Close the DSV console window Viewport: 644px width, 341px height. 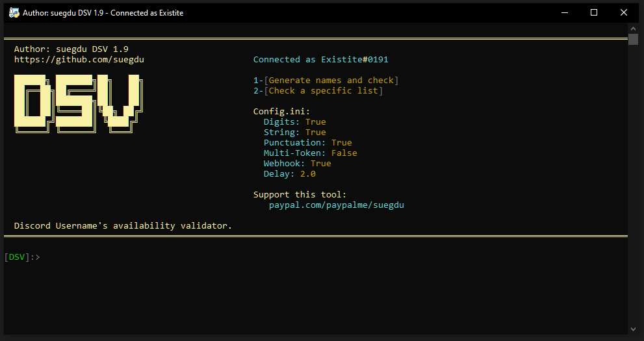tap(624, 12)
